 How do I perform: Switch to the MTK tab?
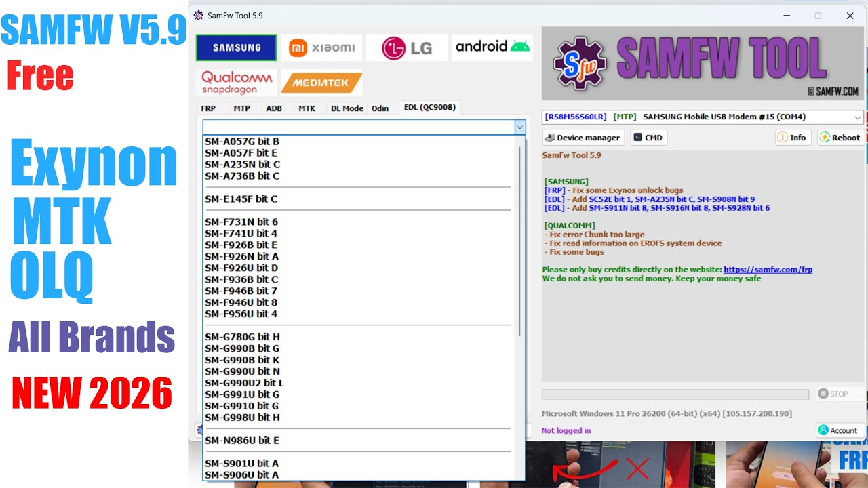pos(307,108)
